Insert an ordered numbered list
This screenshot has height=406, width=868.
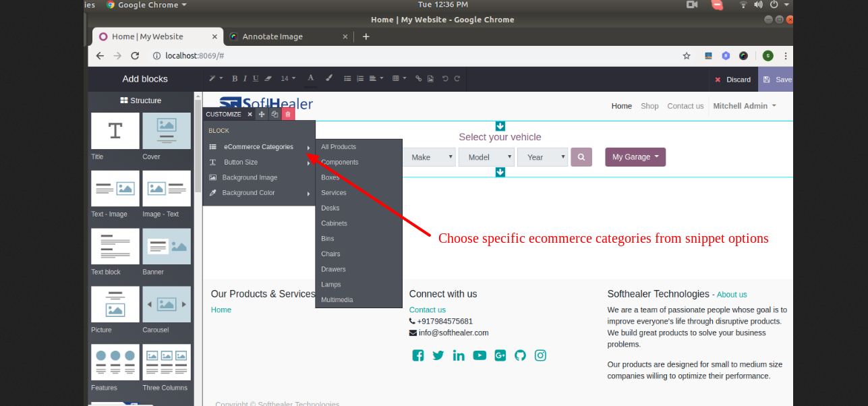[x=360, y=78]
